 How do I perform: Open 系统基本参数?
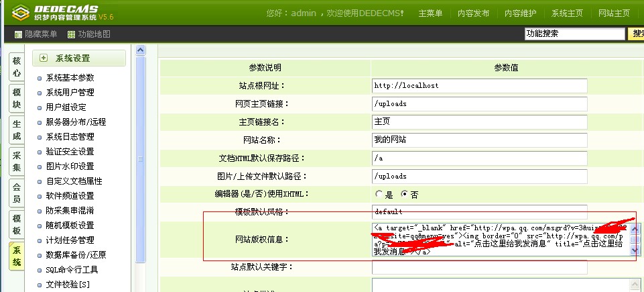pyautogui.click(x=70, y=78)
